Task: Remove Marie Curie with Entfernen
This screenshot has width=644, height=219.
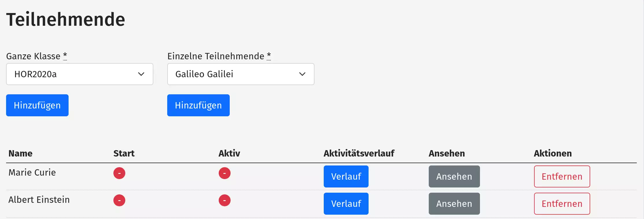Action: pyautogui.click(x=562, y=176)
